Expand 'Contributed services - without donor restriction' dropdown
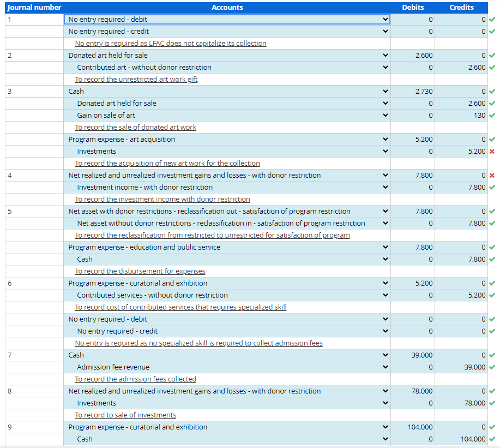The height and width of the screenshot is (448, 500). 227,295
